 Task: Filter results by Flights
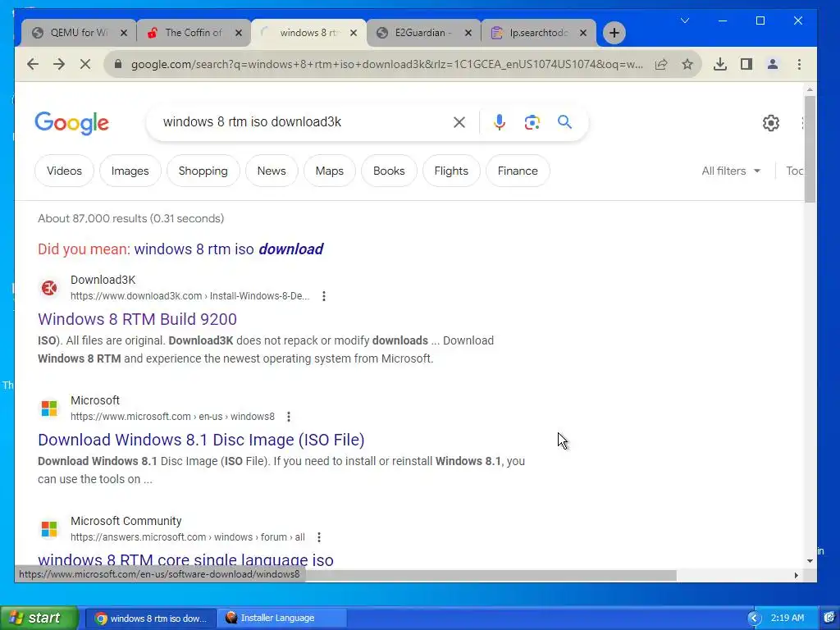coord(451,171)
